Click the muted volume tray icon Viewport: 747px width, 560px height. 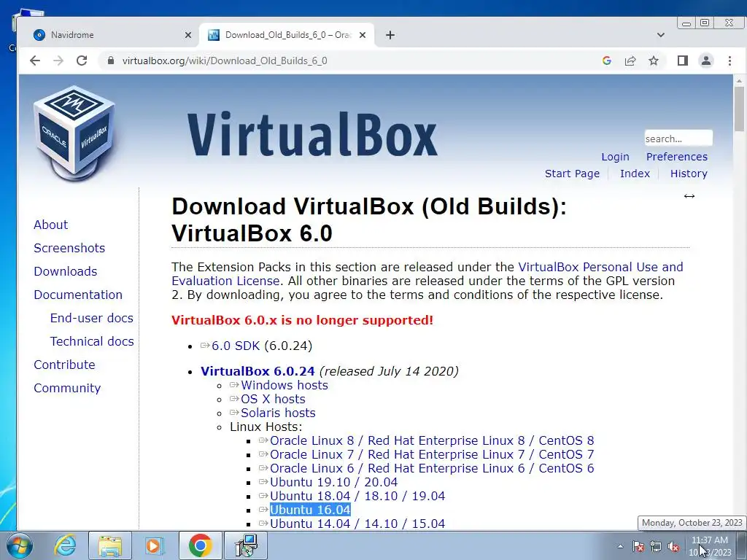[673, 546]
